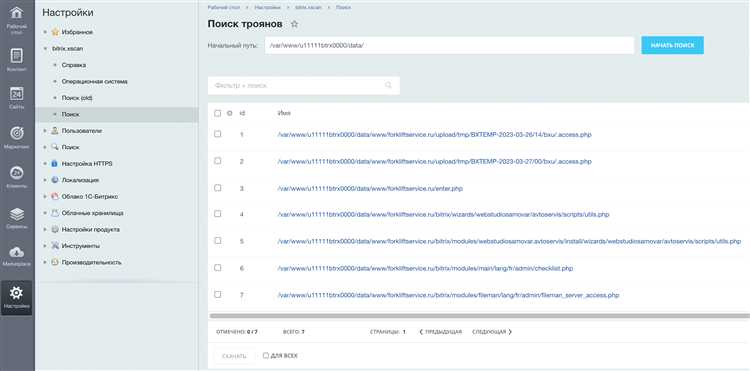Expand the Настройка HTTPS node arrow

point(45,164)
